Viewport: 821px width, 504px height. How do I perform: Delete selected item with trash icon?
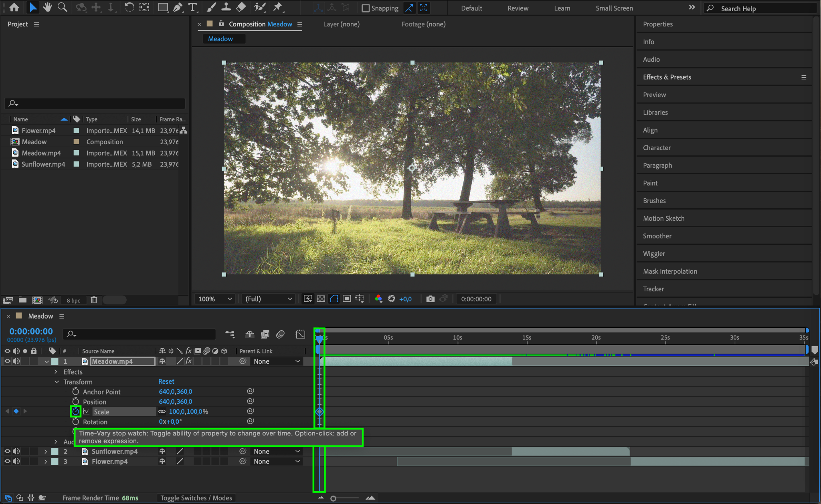click(x=94, y=300)
